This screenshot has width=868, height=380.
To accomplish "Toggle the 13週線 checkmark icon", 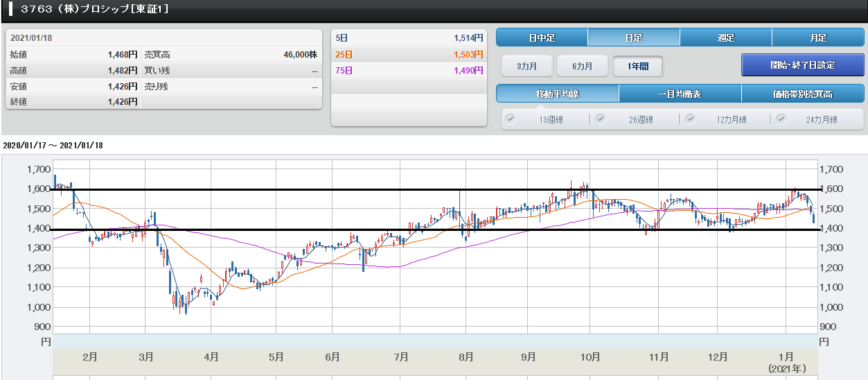I will pyautogui.click(x=511, y=119).
